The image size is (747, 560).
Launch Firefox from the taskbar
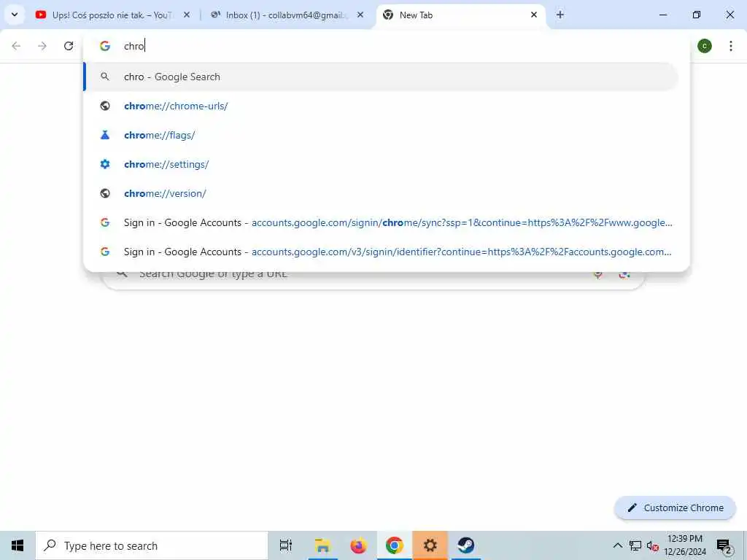click(x=358, y=545)
